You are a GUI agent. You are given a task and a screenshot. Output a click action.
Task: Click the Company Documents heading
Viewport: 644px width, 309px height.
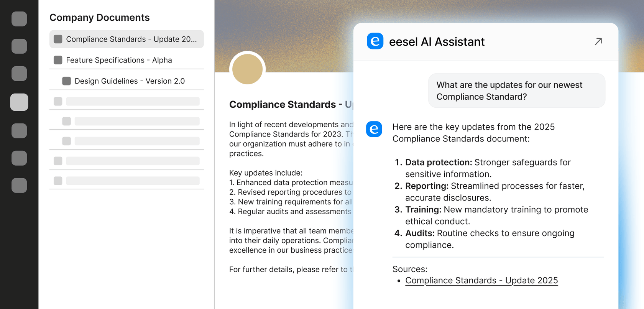pyautogui.click(x=100, y=18)
